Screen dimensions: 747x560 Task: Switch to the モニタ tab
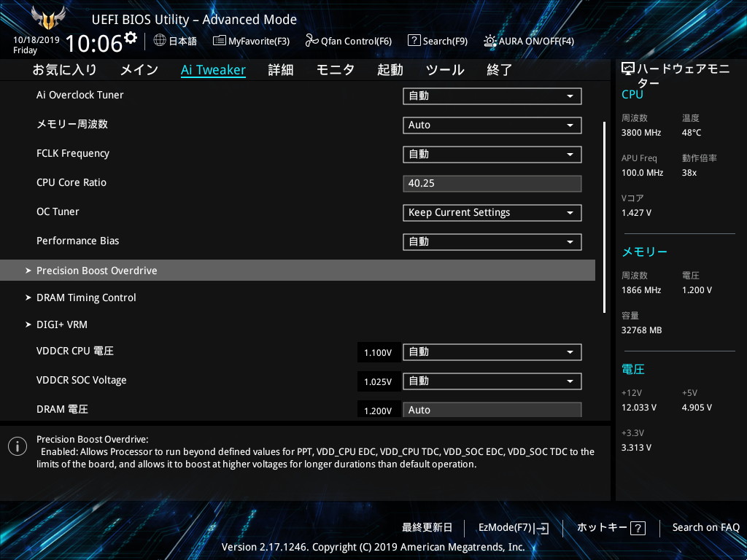pyautogui.click(x=336, y=70)
